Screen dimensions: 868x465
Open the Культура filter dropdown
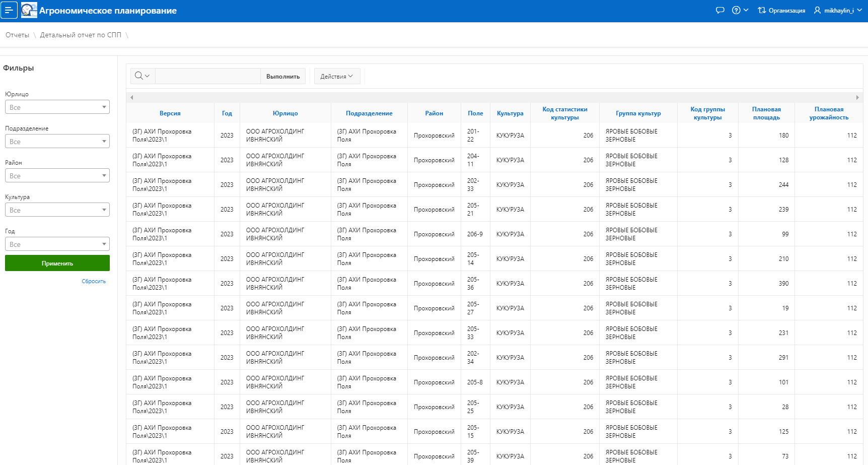point(57,210)
